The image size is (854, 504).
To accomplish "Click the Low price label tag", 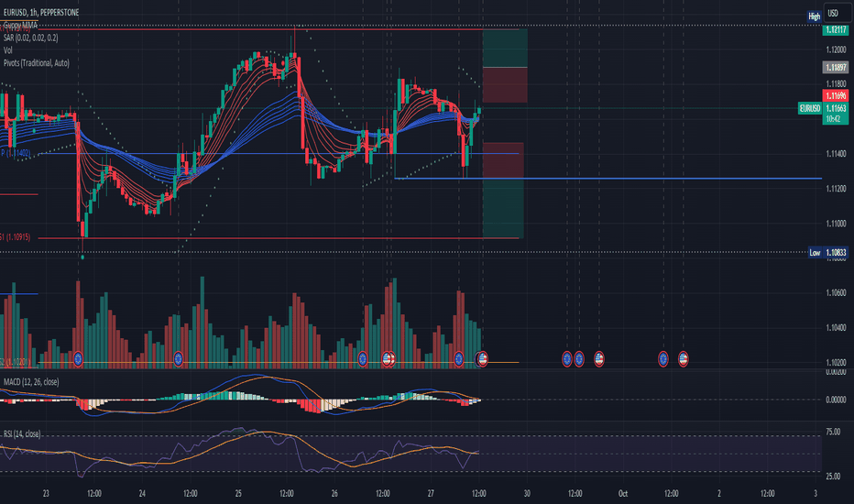I will [x=815, y=252].
